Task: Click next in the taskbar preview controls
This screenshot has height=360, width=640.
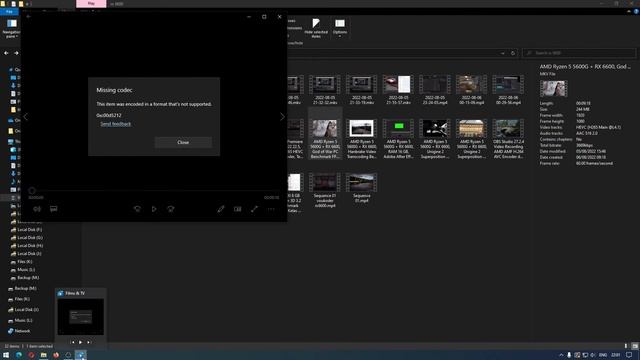Action: click(x=89, y=342)
